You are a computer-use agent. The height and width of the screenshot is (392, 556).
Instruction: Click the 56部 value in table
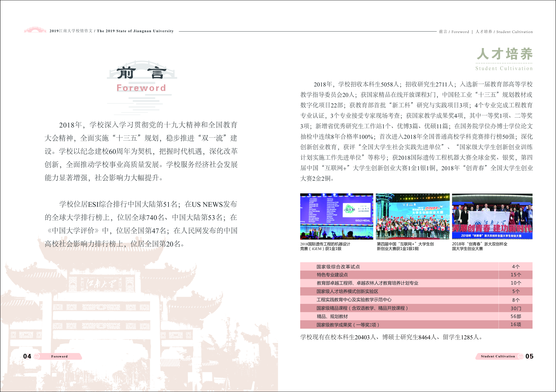pos(516,317)
